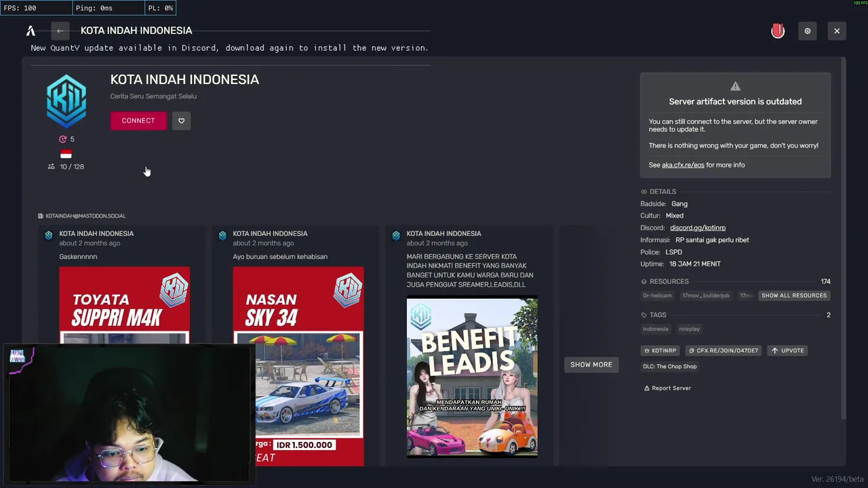
Task: Click the FiveM logo icon
Action: click(31, 30)
